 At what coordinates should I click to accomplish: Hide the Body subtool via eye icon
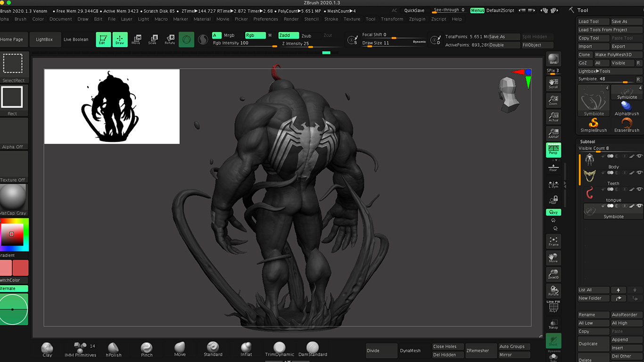(x=639, y=156)
